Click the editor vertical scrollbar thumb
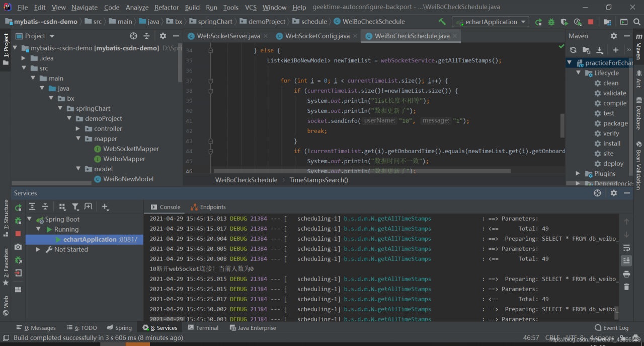644x346 pixels. 563,125
